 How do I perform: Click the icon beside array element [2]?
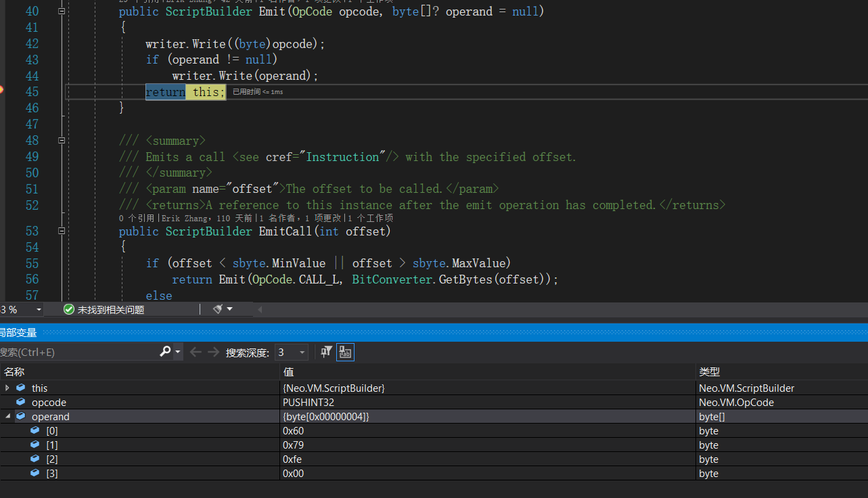(x=35, y=459)
